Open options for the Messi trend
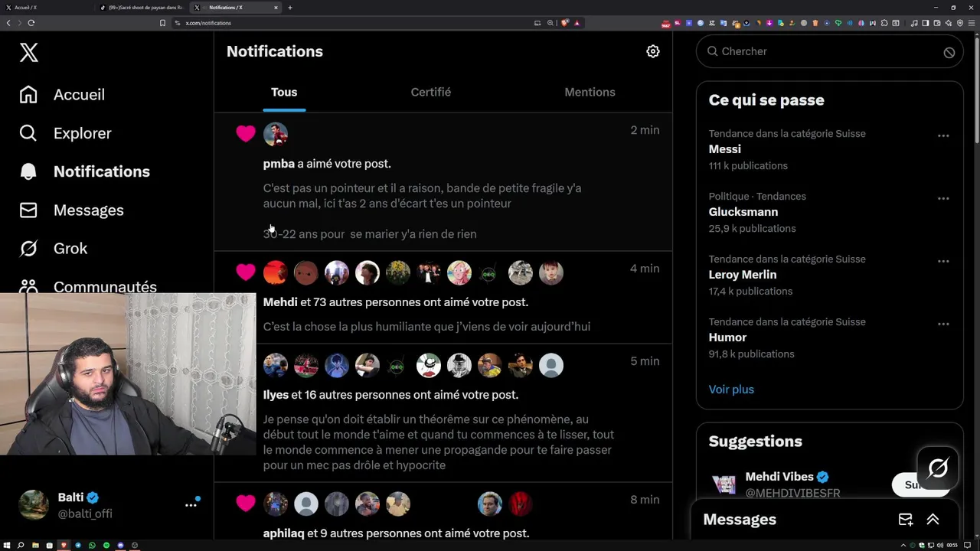 [x=943, y=135]
